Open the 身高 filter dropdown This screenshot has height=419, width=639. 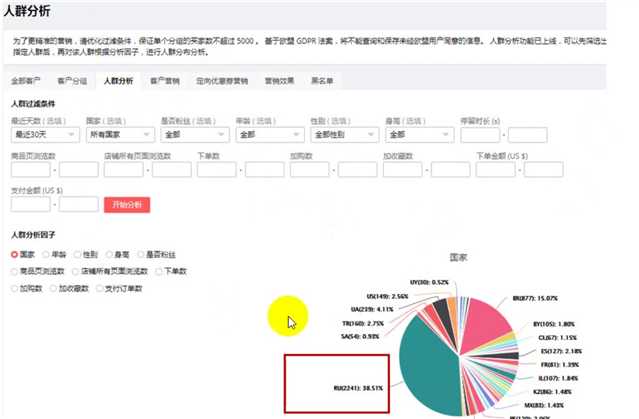(x=419, y=135)
